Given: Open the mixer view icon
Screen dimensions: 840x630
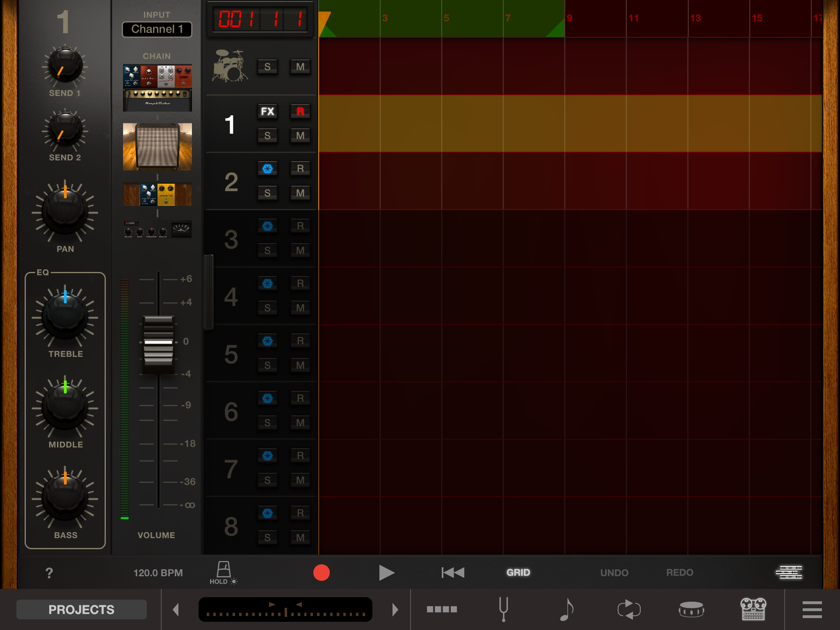Looking at the screenshot, I should (789, 572).
